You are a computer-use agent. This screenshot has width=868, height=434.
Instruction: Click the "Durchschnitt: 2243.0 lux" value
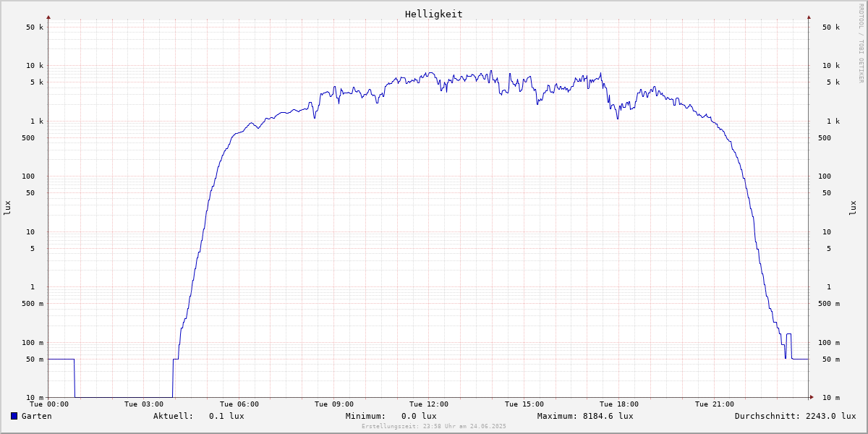(x=796, y=416)
